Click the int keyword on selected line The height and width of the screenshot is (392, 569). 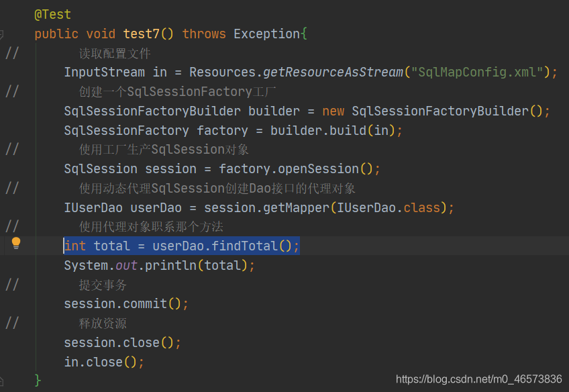click(x=75, y=246)
